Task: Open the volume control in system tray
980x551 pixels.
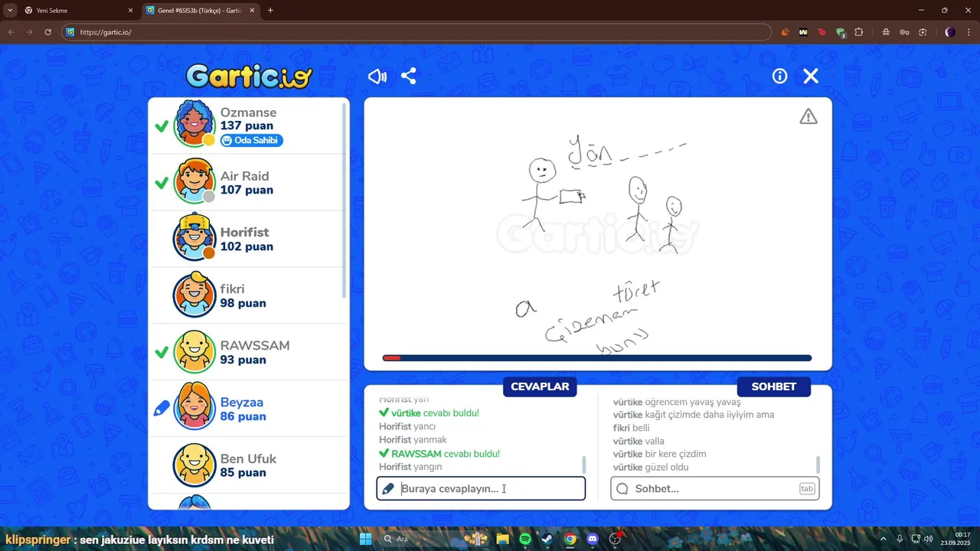Action: click(x=928, y=539)
